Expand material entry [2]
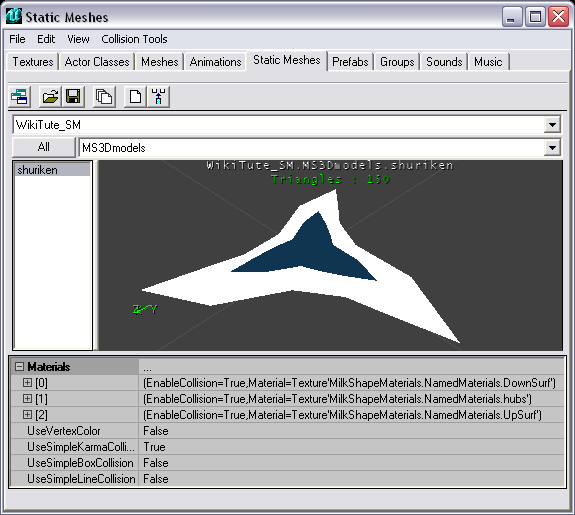This screenshot has height=515, width=575. pyautogui.click(x=27, y=414)
